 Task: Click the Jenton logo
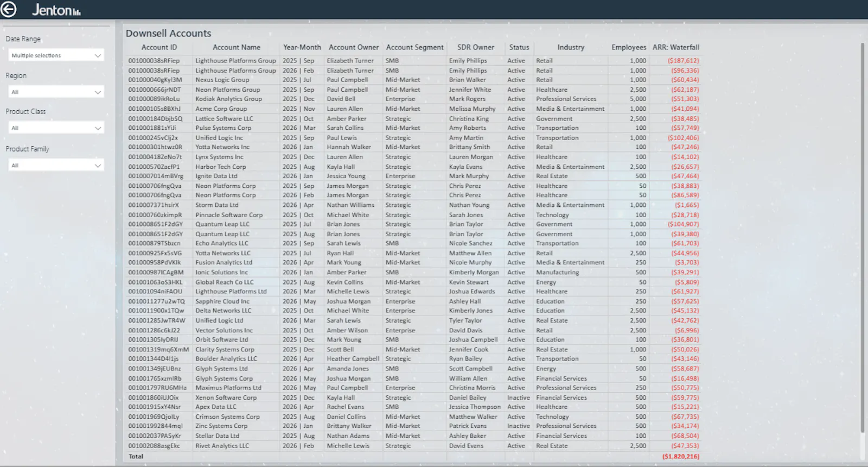coord(56,10)
